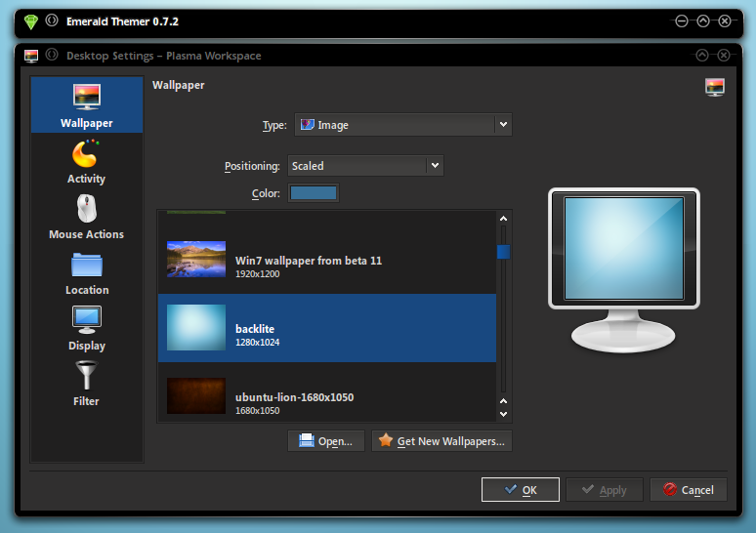Click the wallpaper icon at the Wallpaper header's right
This screenshot has height=533, width=756.
tap(715, 87)
